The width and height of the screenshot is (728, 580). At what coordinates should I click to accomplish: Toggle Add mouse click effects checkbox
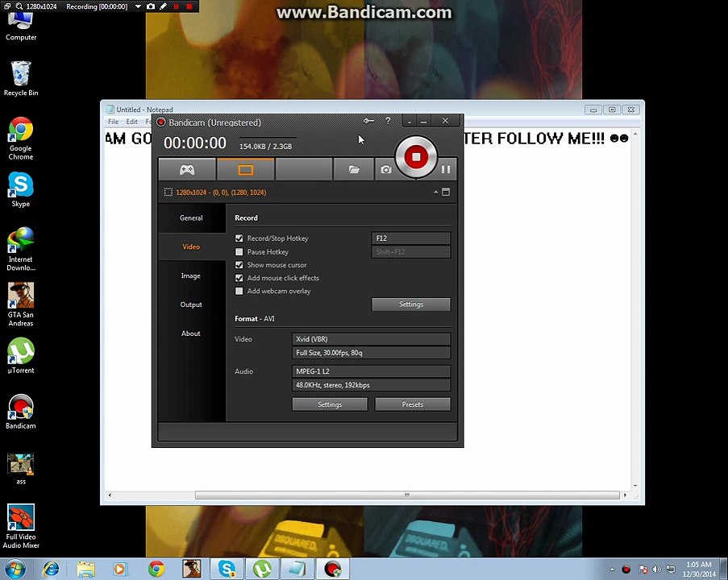[x=239, y=277]
